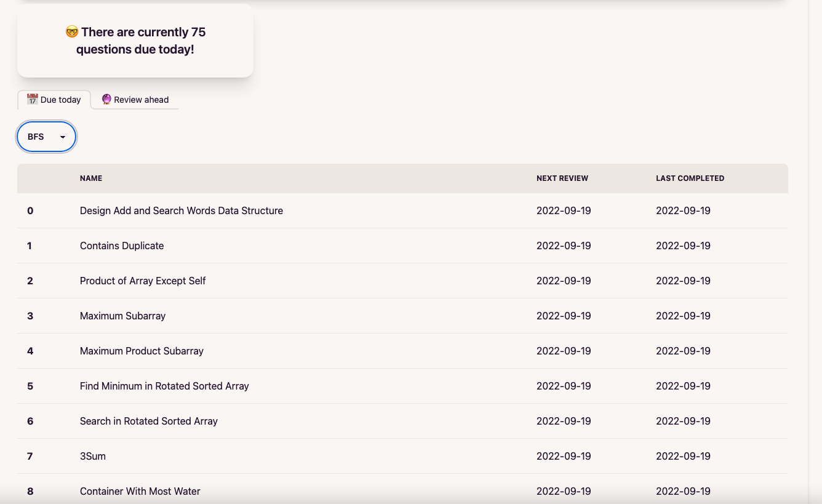Viewport: 822px width, 504px height.
Task: Select the Maximum Product Subarray question
Action: pyautogui.click(x=142, y=351)
